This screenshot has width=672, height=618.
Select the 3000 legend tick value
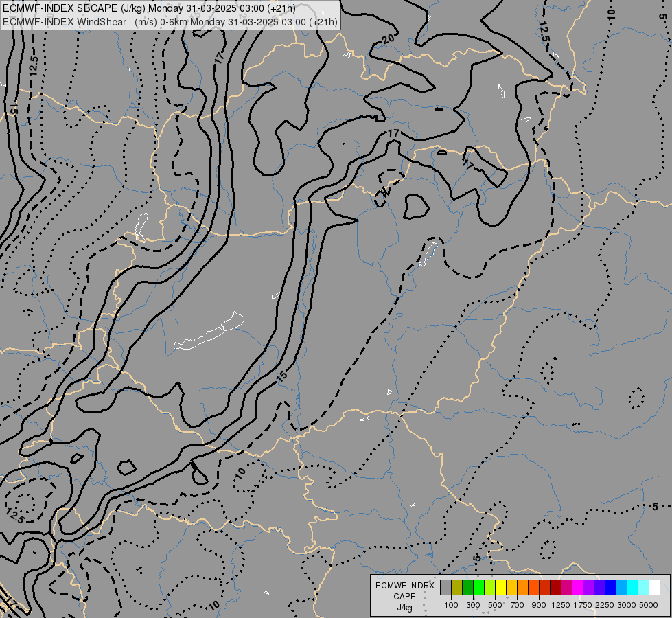tap(627, 605)
